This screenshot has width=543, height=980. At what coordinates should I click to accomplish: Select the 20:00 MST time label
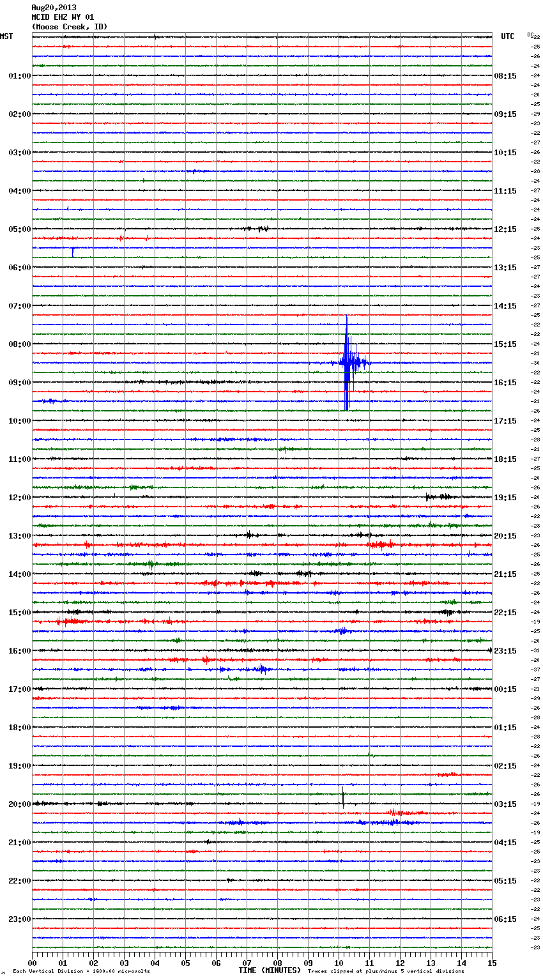(20, 804)
